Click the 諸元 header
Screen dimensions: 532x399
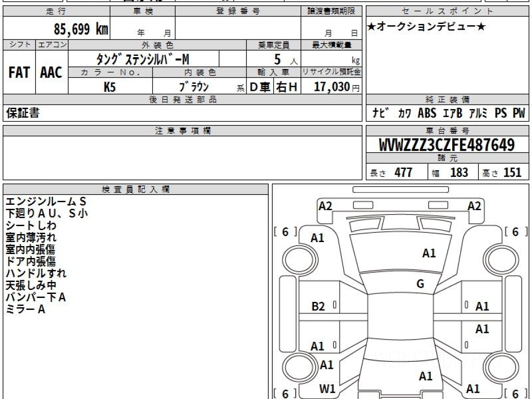[x=447, y=159]
